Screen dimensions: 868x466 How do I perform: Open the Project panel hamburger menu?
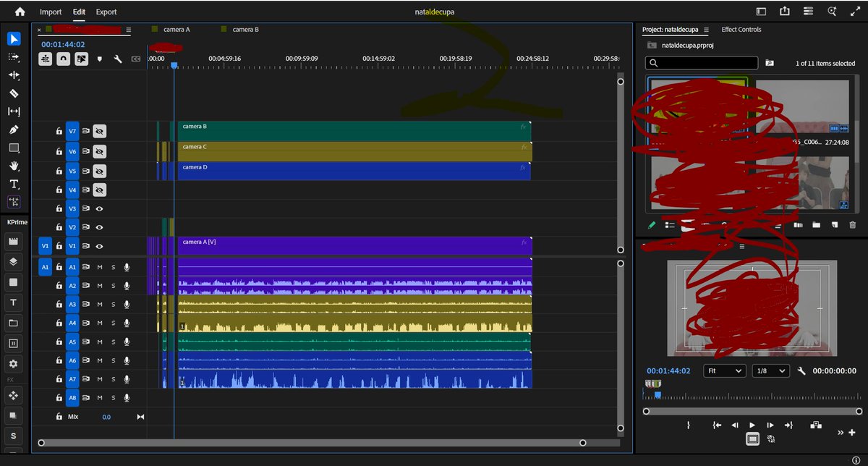706,30
